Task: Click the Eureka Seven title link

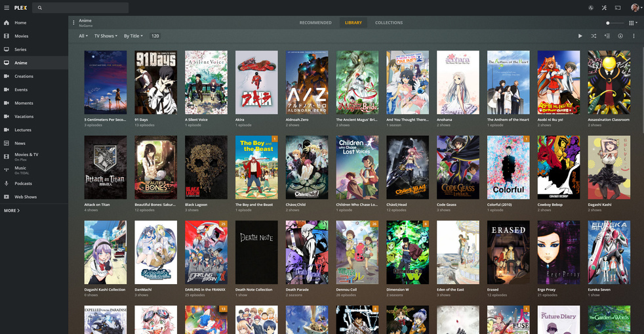Action: click(x=599, y=289)
